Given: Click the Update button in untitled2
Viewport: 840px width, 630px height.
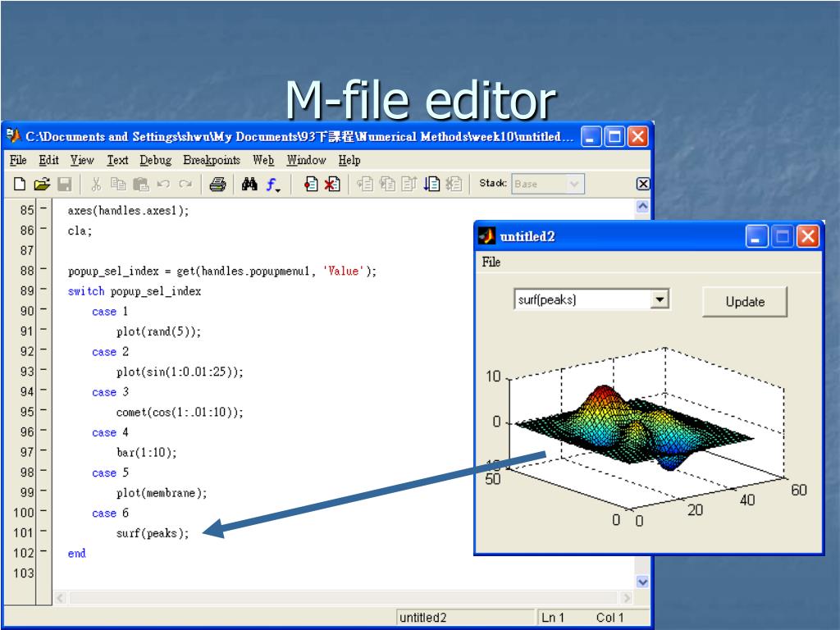Looking at the screenshot, I should (x=745, y=302).
